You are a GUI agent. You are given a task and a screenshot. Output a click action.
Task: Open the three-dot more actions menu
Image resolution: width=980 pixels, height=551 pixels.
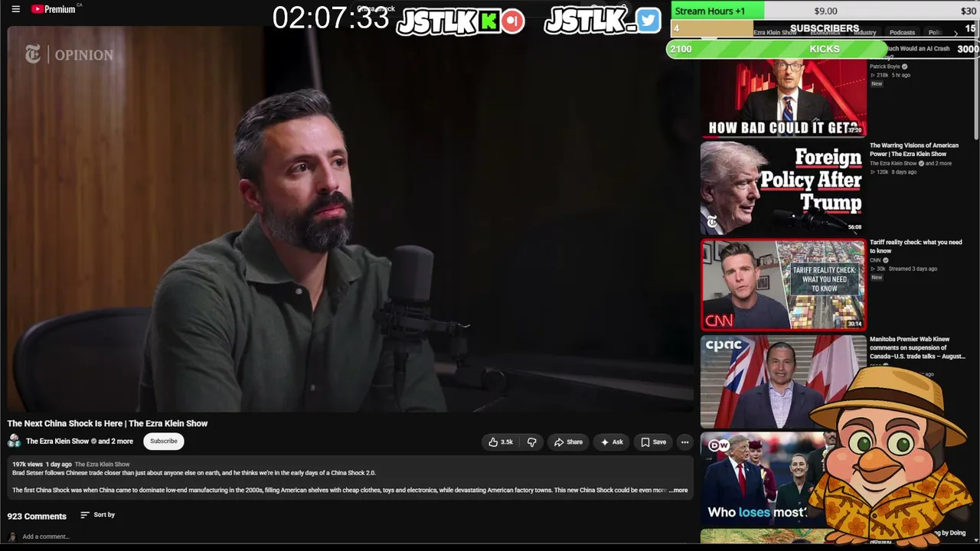click(684, 442)
